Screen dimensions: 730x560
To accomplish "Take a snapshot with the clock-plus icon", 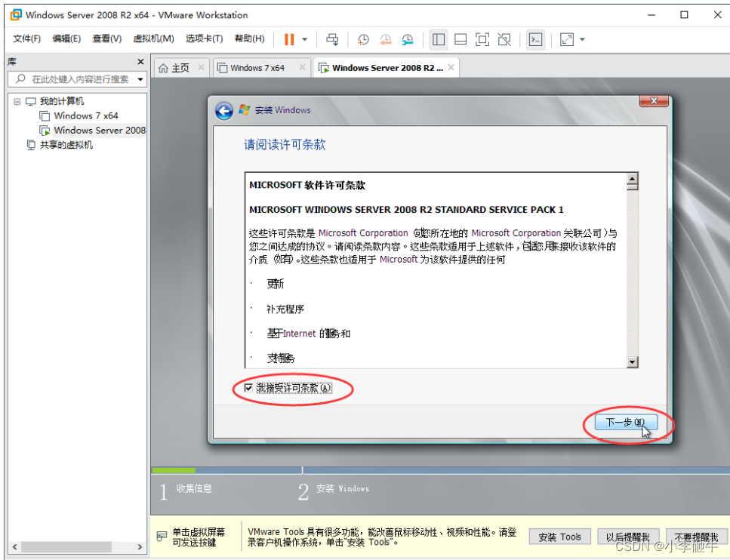I will (x=363, y=39).
